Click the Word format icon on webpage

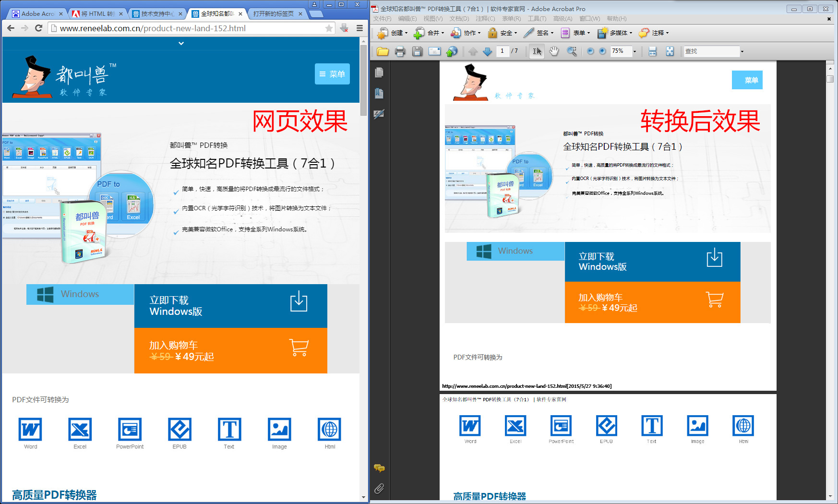tap(30, 429)
